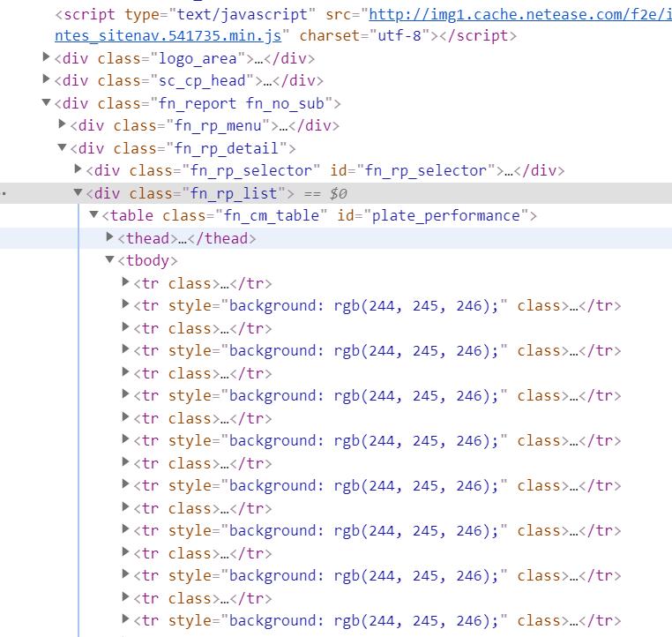Click the class value "fn_rp_selector"
The width and height of the screenshot is (672, 637).
coord(251,170)
